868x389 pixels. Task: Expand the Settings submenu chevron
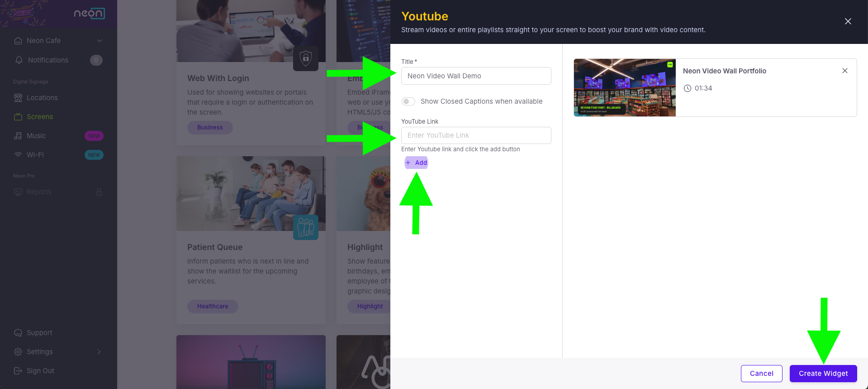[99, 352]
